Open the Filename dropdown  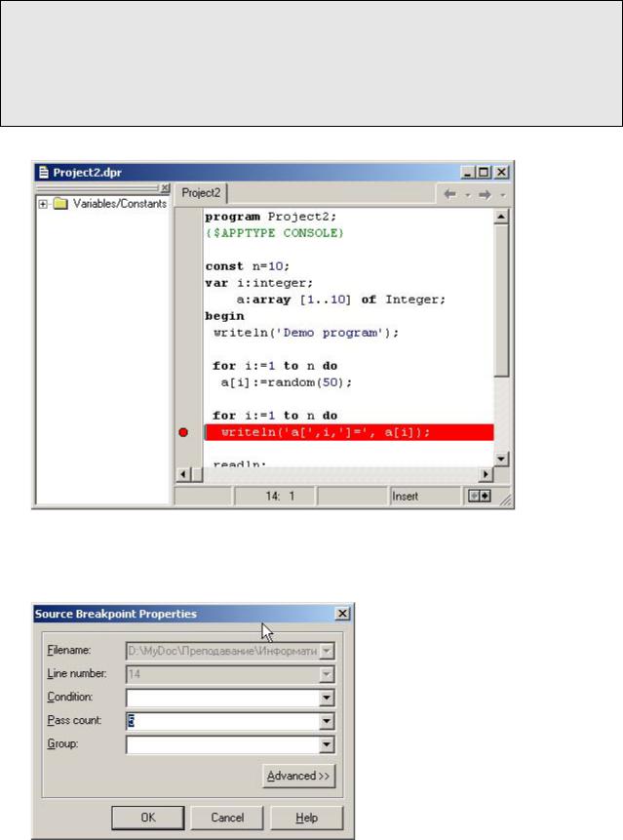(x=327, y=651)
